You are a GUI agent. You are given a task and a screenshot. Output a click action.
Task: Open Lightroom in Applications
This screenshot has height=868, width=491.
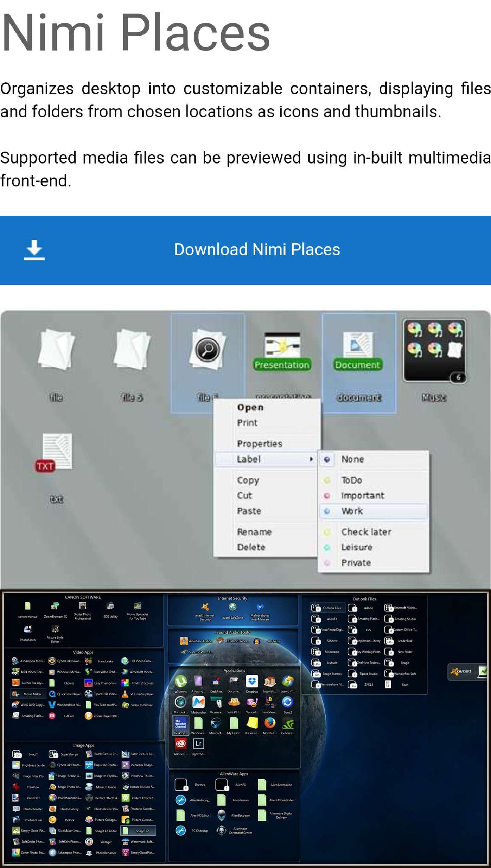pos(198,747)
